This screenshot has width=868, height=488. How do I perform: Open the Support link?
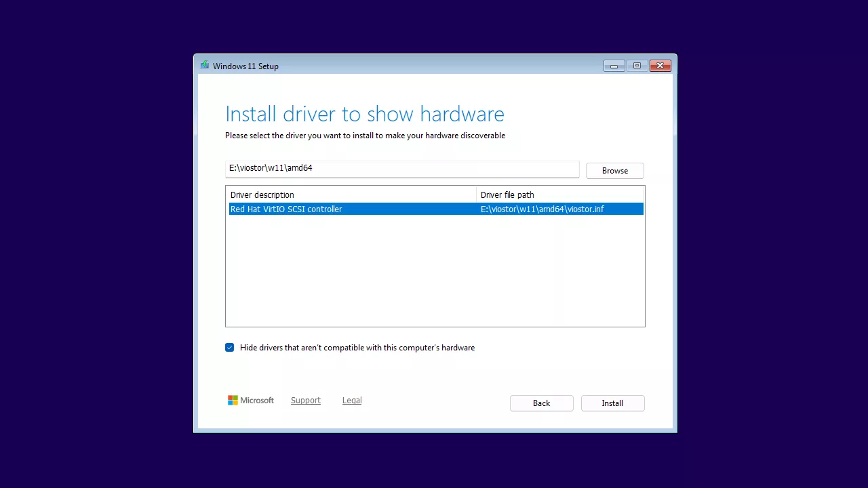point(305,400)
